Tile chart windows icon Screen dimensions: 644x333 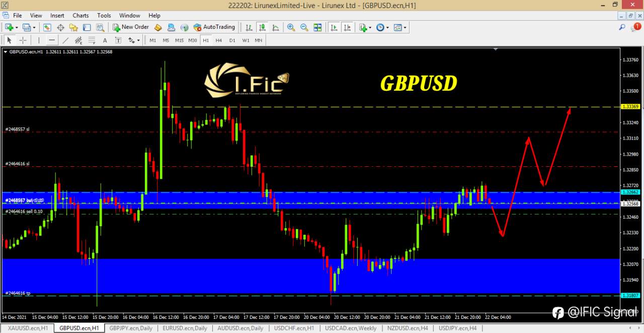pos(317,27)
